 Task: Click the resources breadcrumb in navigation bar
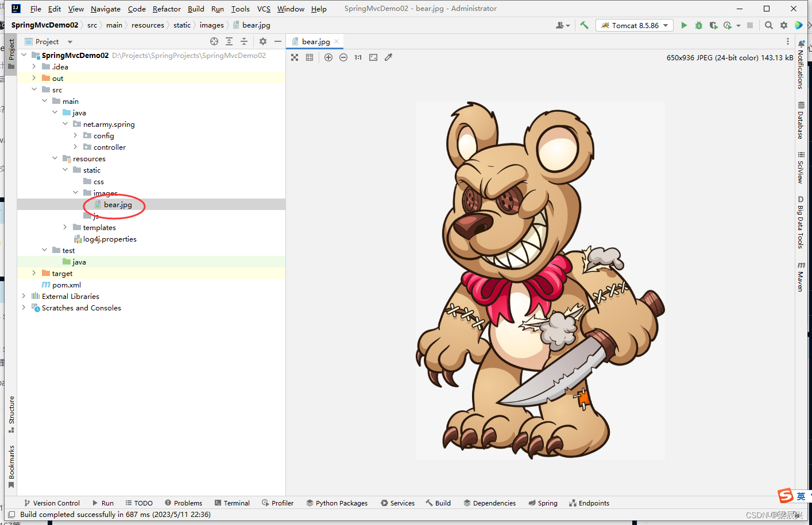click(148, 25)
